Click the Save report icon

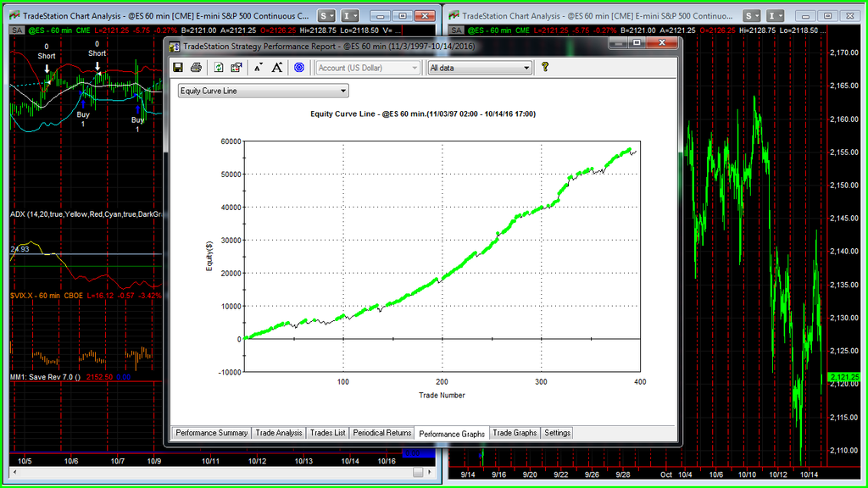coord(178,68)
